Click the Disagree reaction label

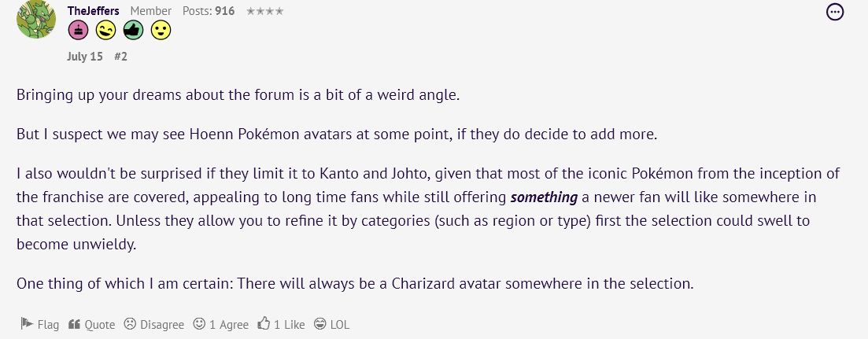161,324
